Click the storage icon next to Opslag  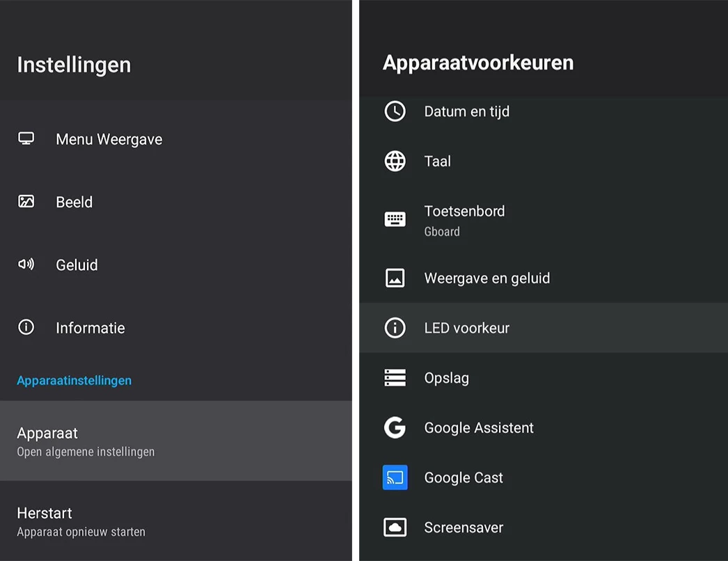395,378
